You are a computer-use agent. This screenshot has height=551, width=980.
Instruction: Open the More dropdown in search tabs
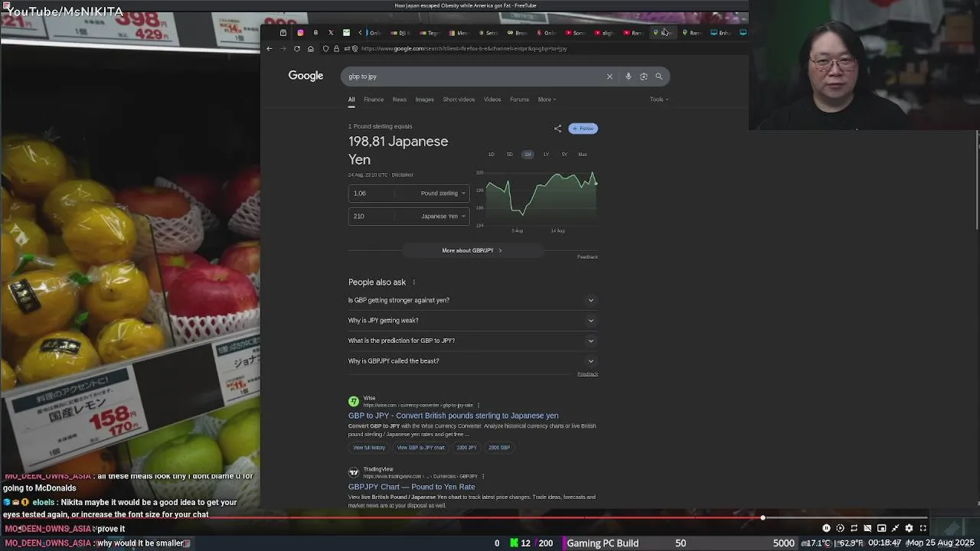click(547, 99)
